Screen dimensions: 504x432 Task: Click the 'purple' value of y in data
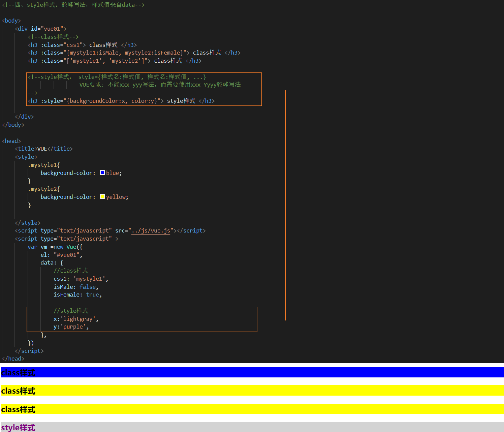pyautogui.click(x=74, y=327)
